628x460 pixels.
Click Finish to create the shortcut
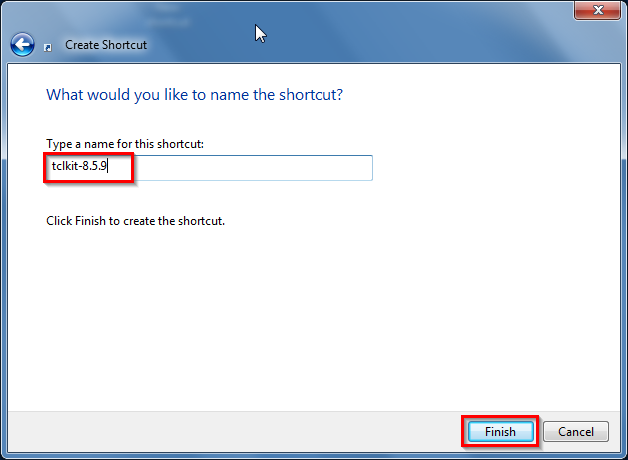tap(501, 432)
